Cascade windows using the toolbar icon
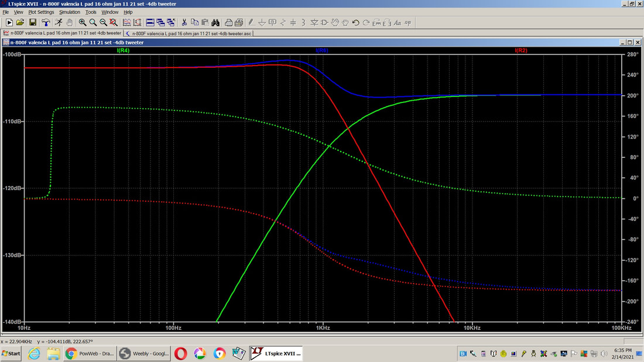Image resolution: width=644 pixels, height=362 pixels. tap(160, 23)
